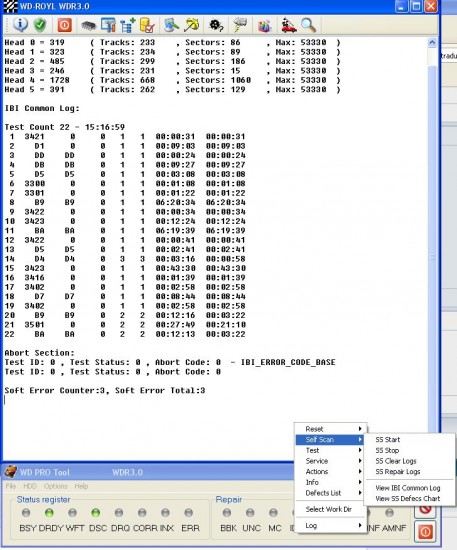The image size is (457, 550).
Task: Click the ERR status indicator light
Action: [x=188, y=513]
